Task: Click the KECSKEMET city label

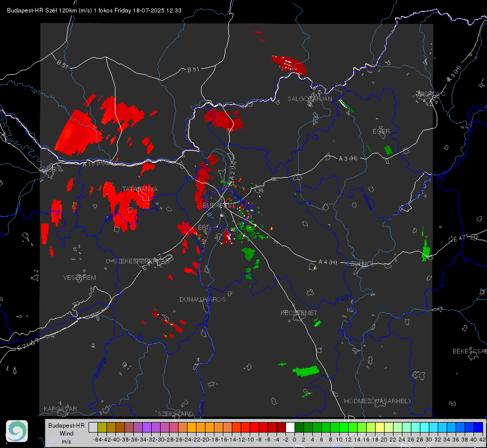Action: (x=299, y=313)
